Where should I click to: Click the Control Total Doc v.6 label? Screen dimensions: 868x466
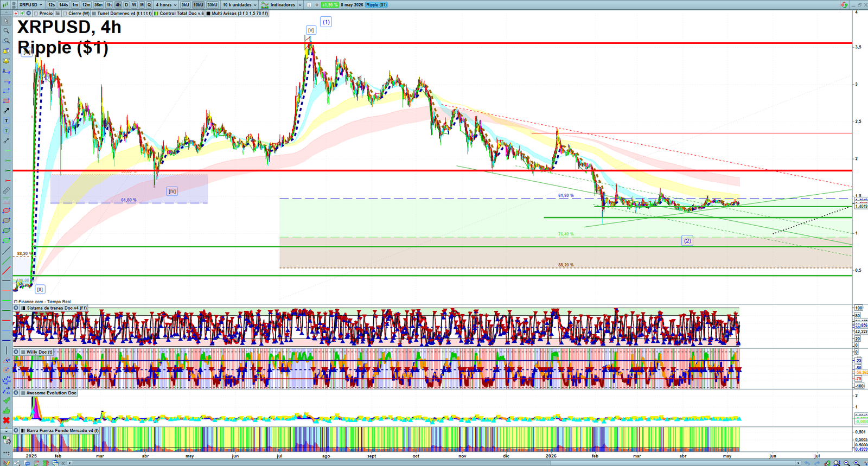(182, 14)
